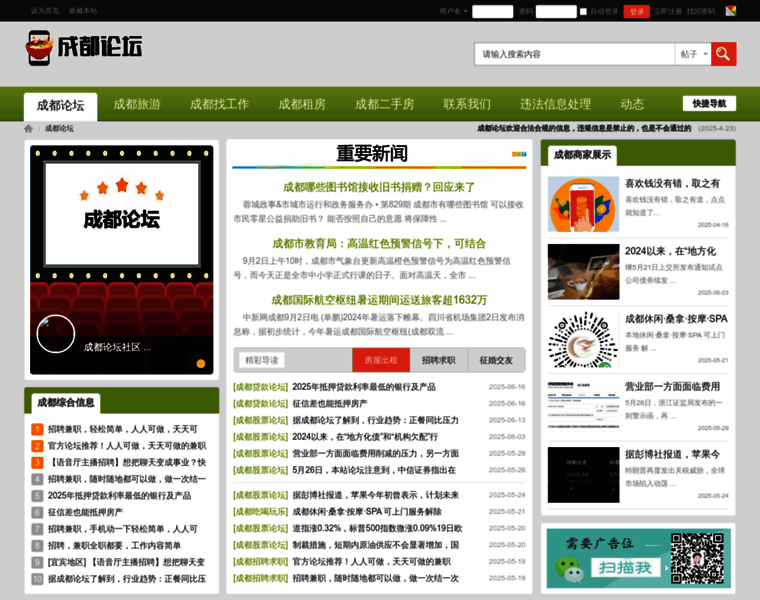Viewport: 760px width, 600px height.
Task: Click the 收藏本站 link
Action: [x=83, y=11]
